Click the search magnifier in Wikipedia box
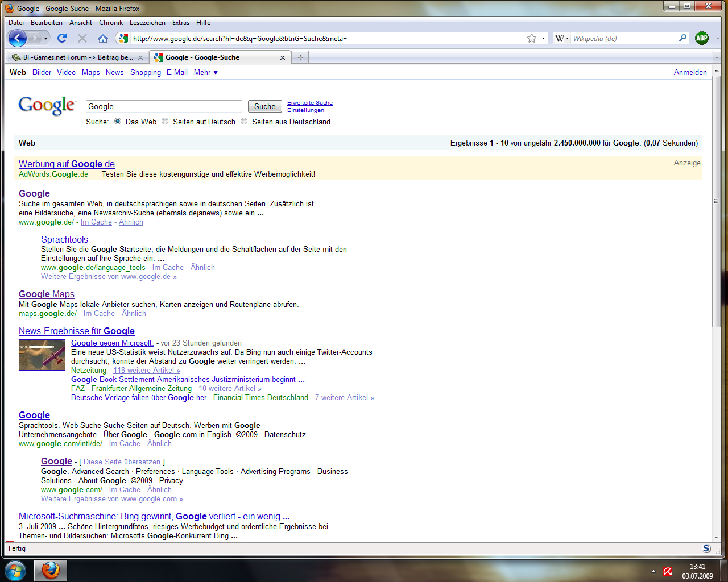Screen dimensions: 728x582 (683, 38)
